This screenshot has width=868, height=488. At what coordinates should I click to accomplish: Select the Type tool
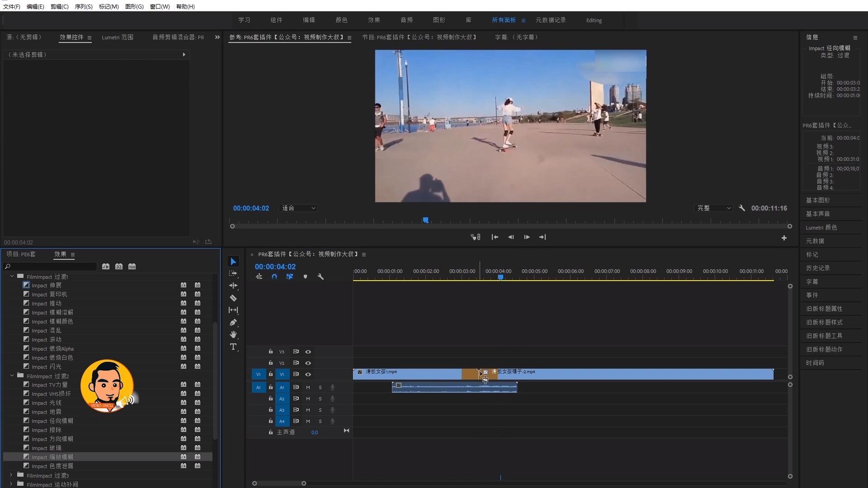(233, 347)
